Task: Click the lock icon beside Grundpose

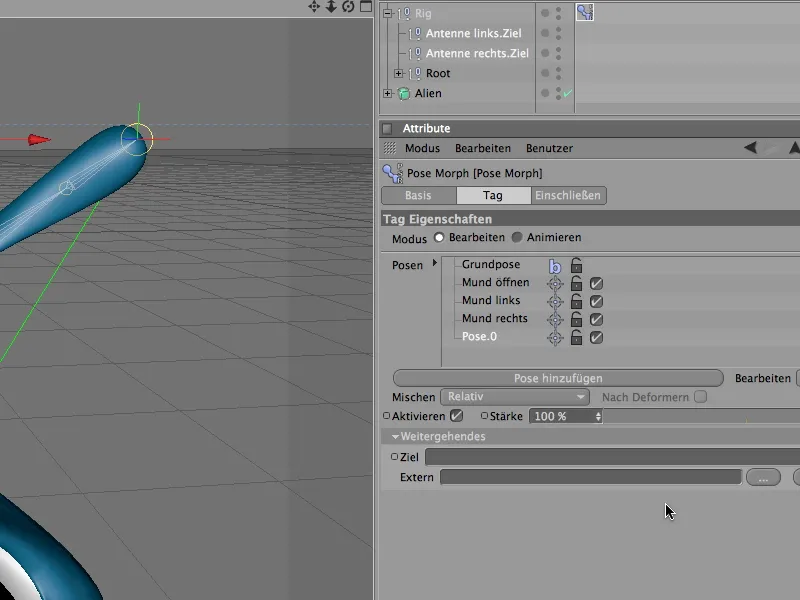Action: 576,265
